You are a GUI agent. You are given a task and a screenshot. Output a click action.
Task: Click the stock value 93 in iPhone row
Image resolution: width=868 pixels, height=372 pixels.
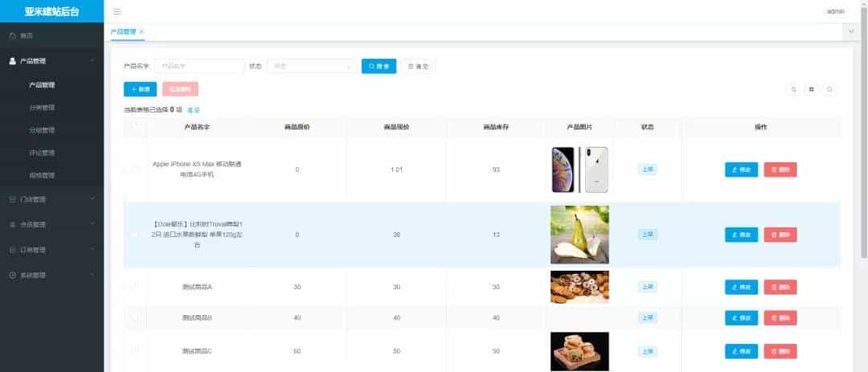496,170
